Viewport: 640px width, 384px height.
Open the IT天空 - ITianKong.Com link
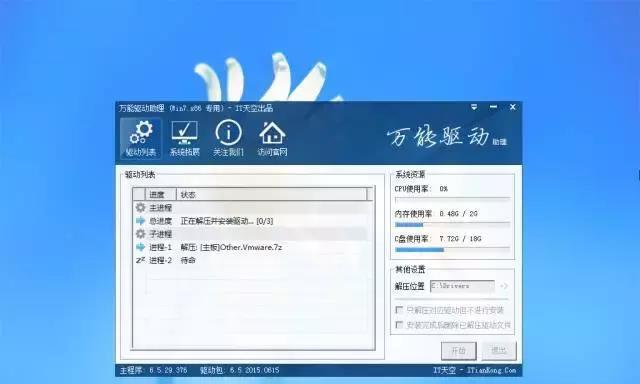474,370
